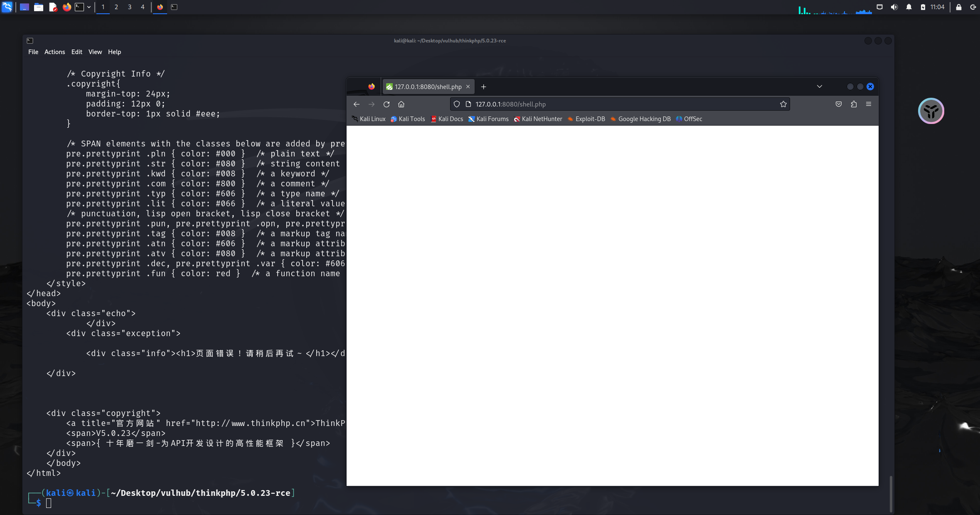The image size is (980, 515).
Task: Open Firefox extensions puzzle icon
Action: (x=854, y=104)
